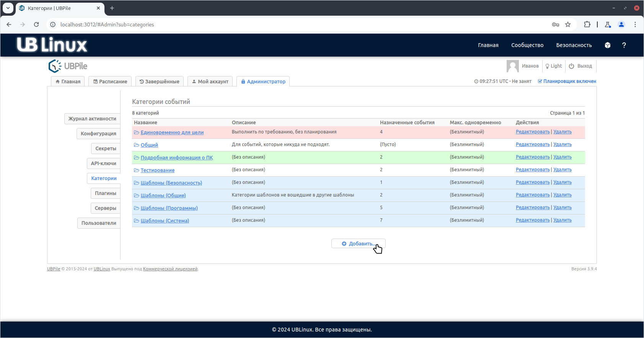Open the Шаблоны (Программы) category link
The width and height of the screenshot is (644, 338).
tap(169, 208)
